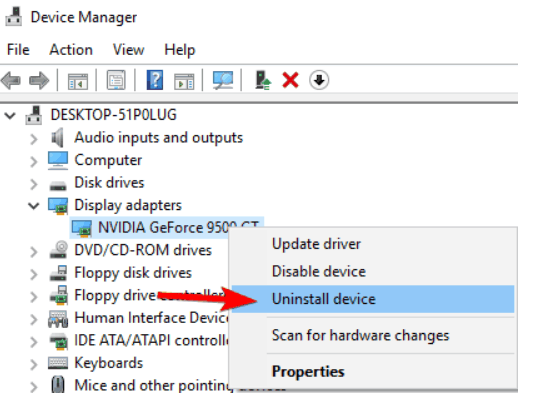Viewport: 534px width, 400px height.
Task: Click the down-arrow Disable device icon
Action: click(x=319, y=80)
